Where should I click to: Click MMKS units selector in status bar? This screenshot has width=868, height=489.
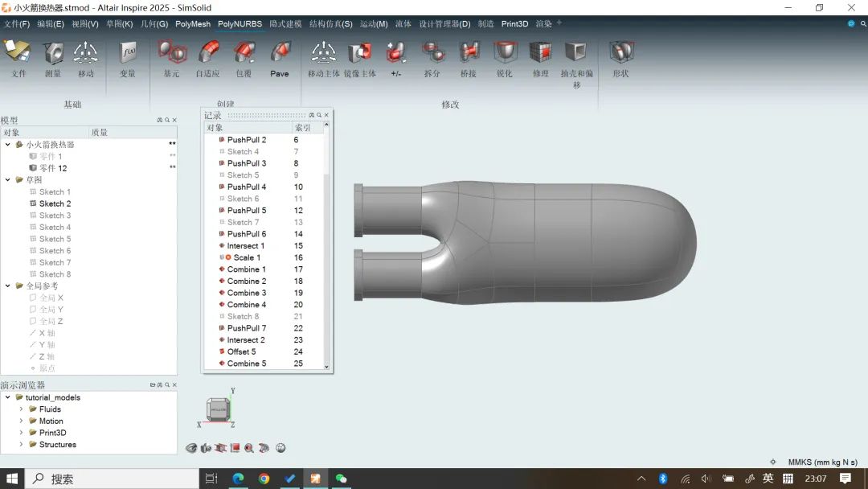pyautogui.click(x=822, y=462)
